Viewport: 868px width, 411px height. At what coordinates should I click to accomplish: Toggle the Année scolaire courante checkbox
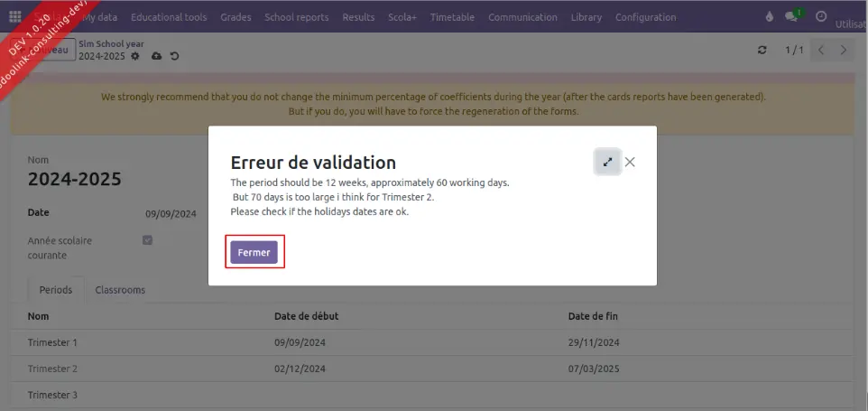148,240
